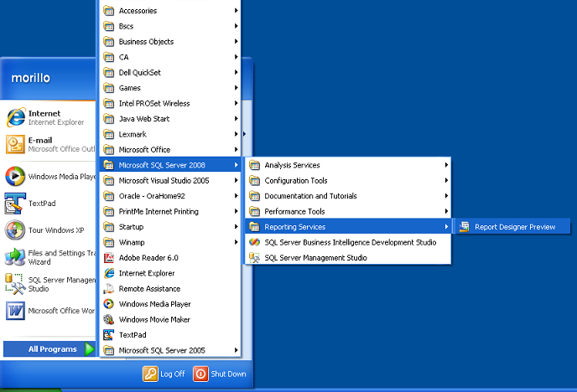Launch SQL Server Management Studio from submenu

348,257
